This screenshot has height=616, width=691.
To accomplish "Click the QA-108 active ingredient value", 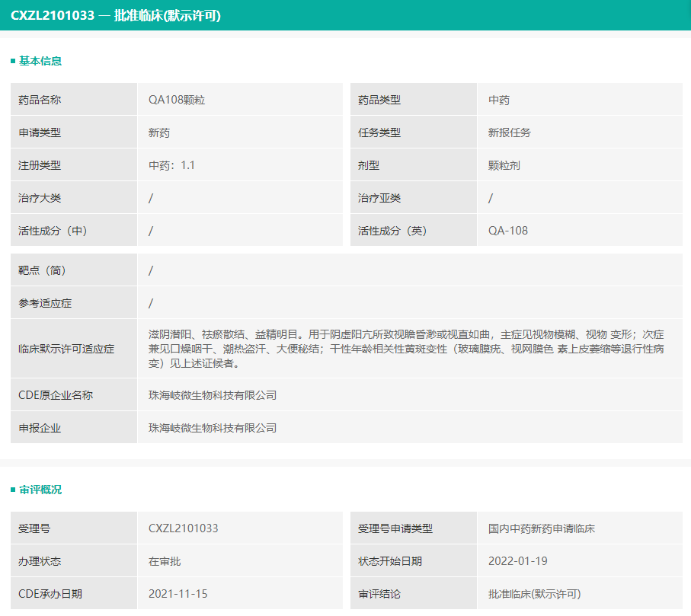I will click(508, 231).
